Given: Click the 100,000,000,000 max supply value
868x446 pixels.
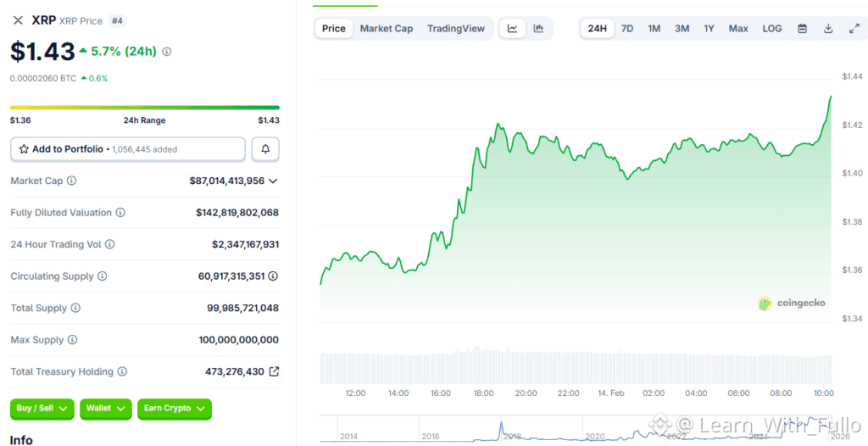Looking at the screenshot, I should coord(239,340).
